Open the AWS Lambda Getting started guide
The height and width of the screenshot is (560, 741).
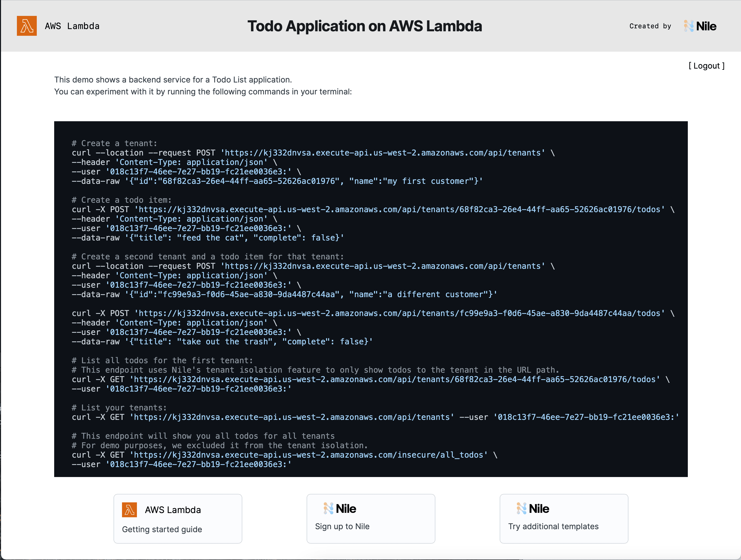tap(162, 529)
